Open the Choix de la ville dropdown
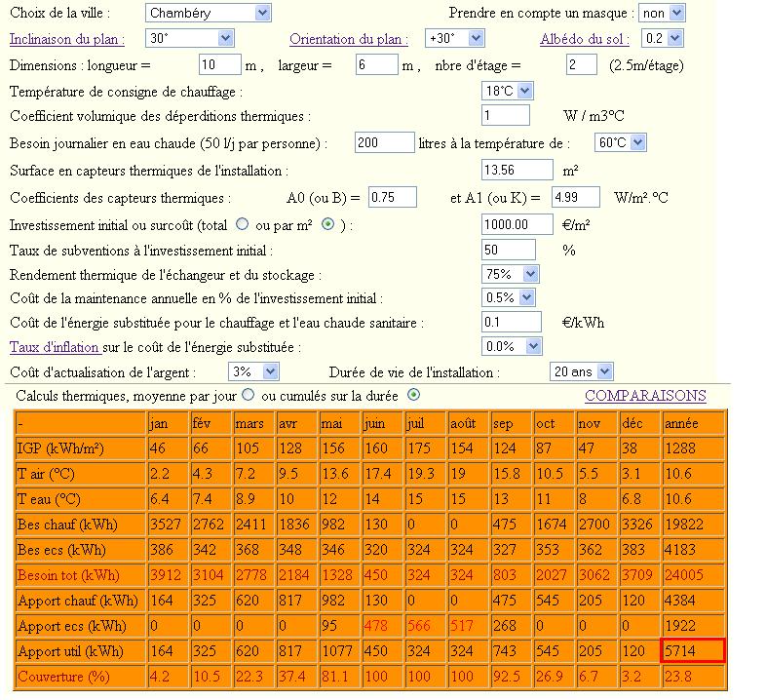The width and height of the screenshot is (766, 700). pyautogui.click(x=209, y=13)
